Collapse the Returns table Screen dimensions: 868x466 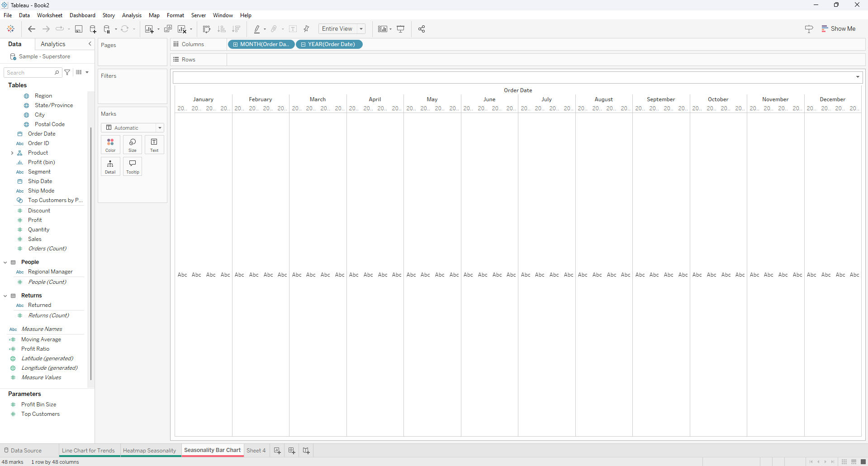[5, 296]
